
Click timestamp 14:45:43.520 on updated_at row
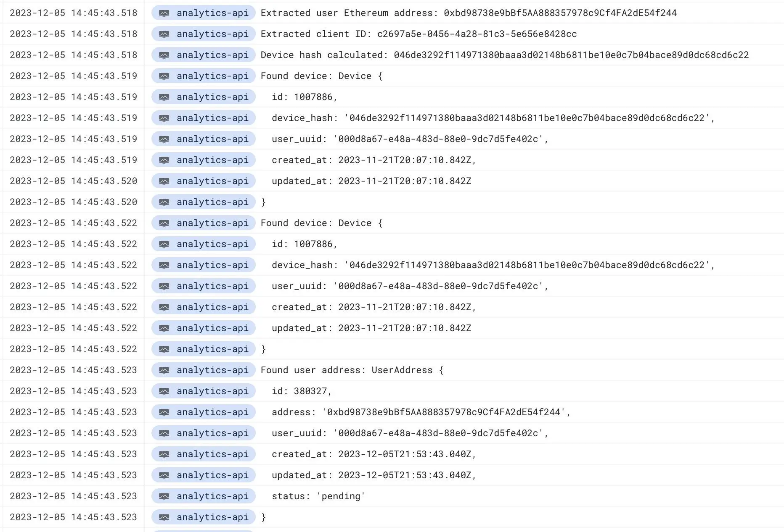point(74,181)
